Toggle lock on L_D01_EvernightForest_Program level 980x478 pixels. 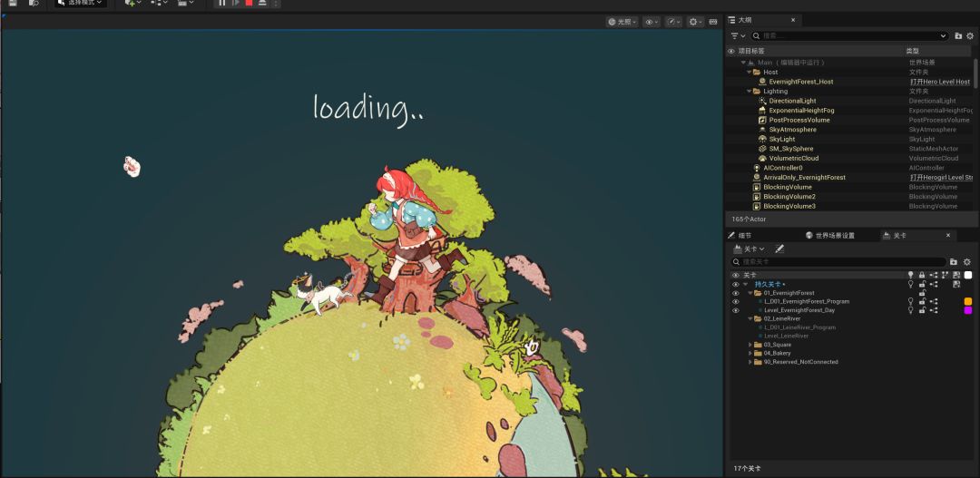(922, 301)
